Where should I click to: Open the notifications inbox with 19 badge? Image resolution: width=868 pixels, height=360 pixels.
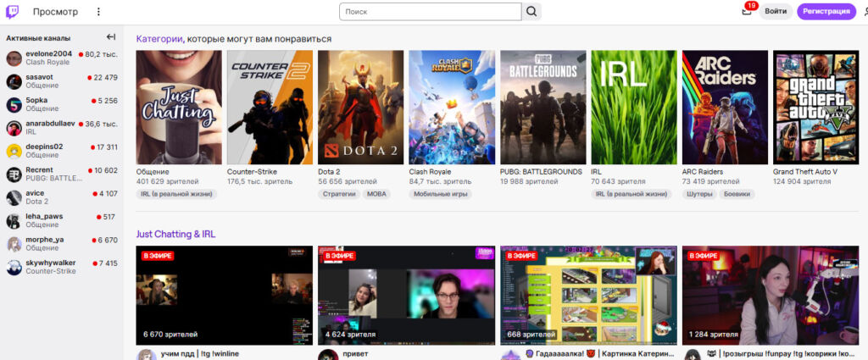[x=746, y=11]
